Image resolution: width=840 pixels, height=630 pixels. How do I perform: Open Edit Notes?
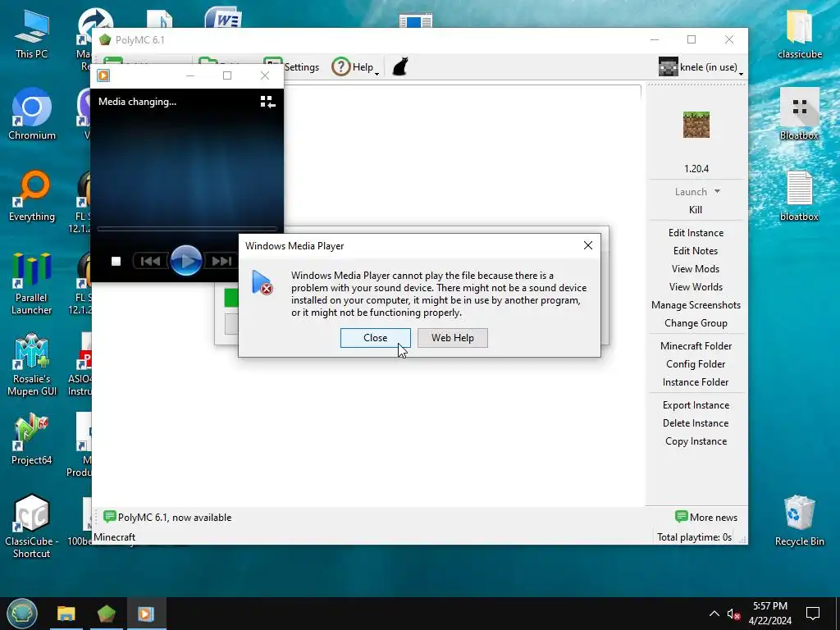[x=696, y=251]
